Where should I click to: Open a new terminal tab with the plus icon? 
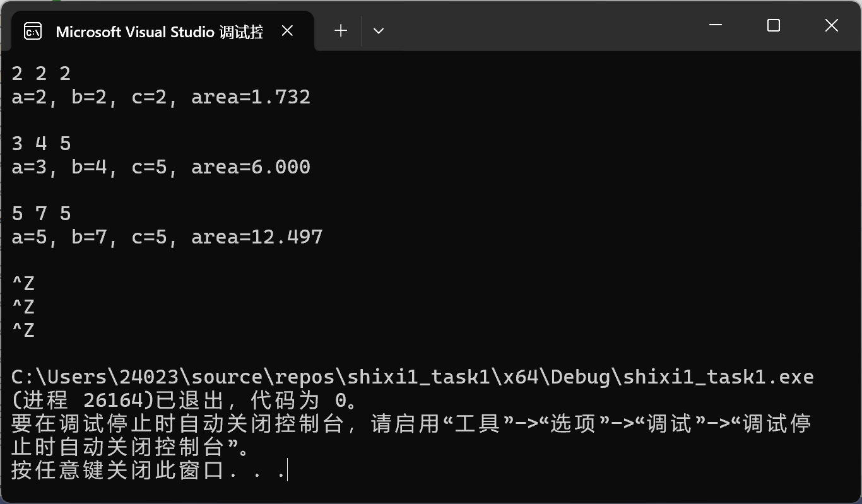(x=341, y=30)
